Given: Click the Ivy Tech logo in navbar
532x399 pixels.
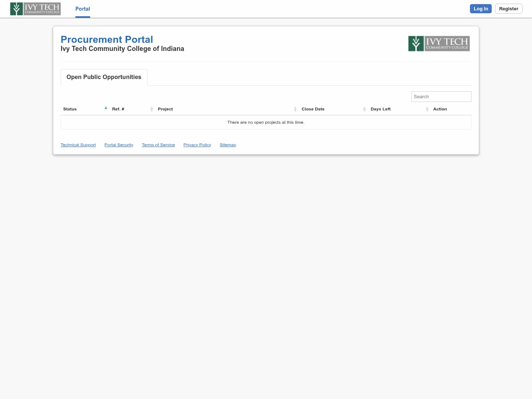Looking at the screenshot, I should 35,8.
